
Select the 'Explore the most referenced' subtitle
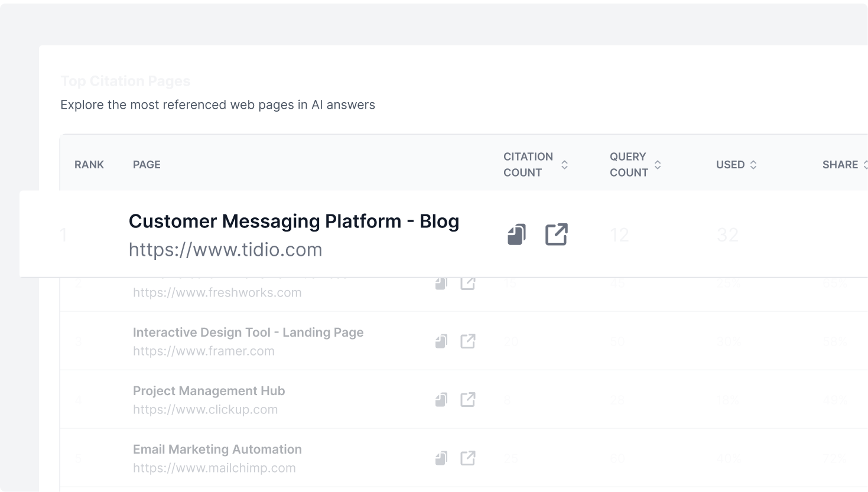click(x=217, y=105)
